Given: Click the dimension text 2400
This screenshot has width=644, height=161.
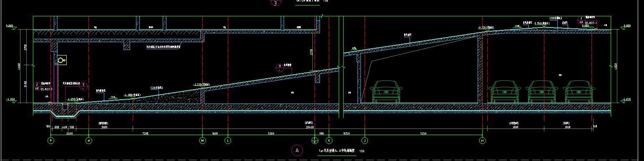Looking at the screenshot, I should tap(70, 133).
